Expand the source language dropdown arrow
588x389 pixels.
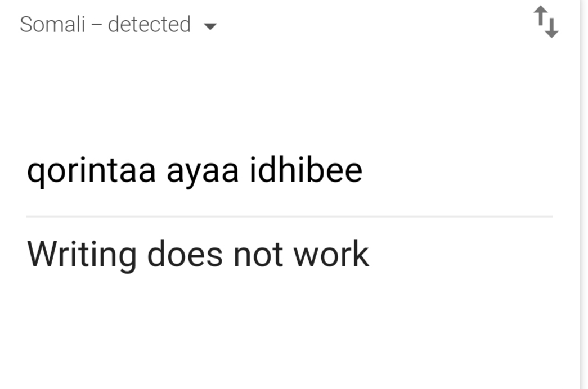click(x=210, y=26)
